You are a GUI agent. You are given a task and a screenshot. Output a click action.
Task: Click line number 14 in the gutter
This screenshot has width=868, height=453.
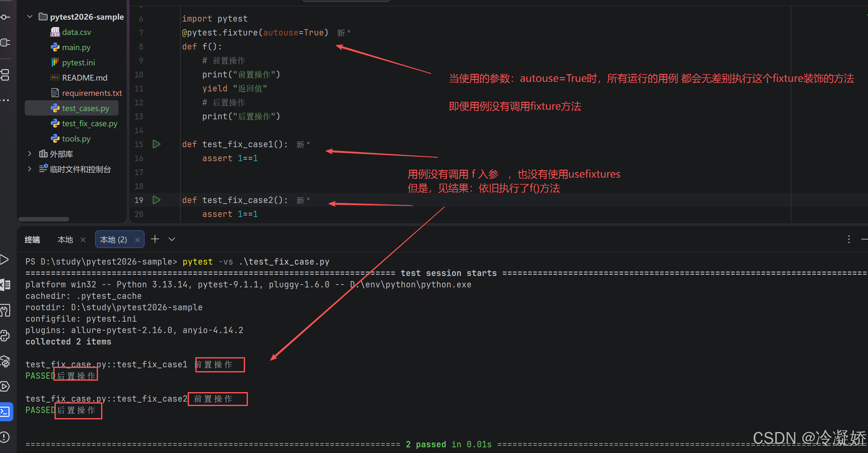click(x=139, y=130)
